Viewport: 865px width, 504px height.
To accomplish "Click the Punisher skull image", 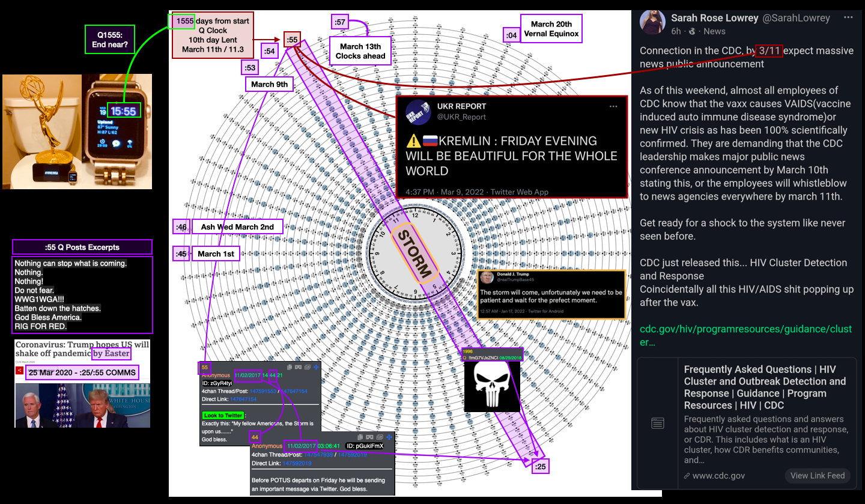I will point(492,386).
